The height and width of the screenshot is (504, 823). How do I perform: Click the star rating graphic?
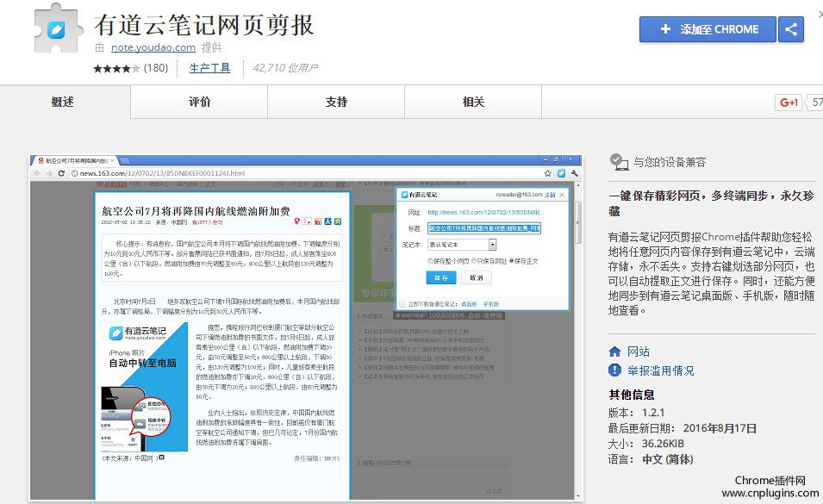click(x=116, y=69)
